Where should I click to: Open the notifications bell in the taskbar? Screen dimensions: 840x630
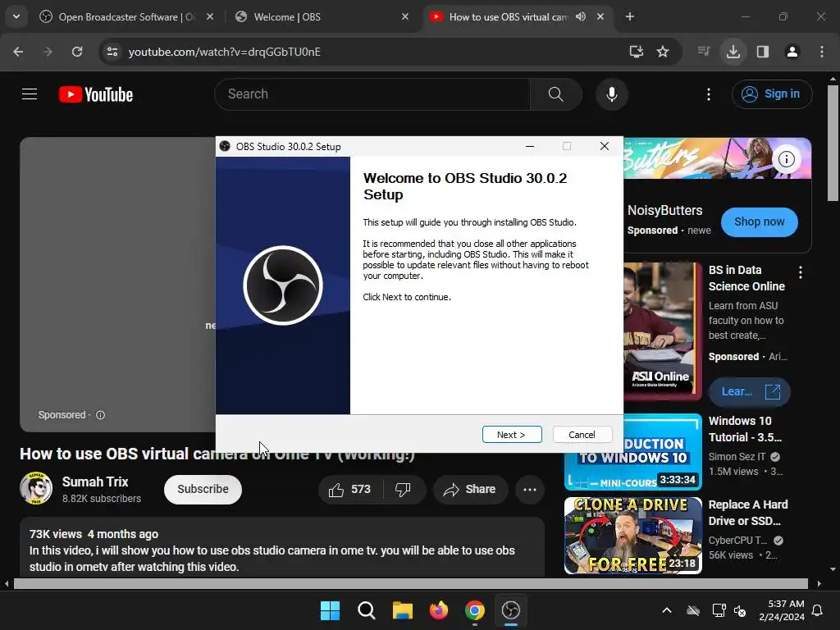pos(818,610)
